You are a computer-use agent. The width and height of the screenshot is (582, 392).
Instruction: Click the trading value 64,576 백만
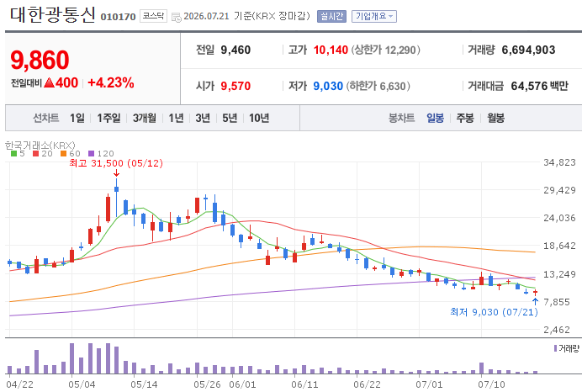540,86
